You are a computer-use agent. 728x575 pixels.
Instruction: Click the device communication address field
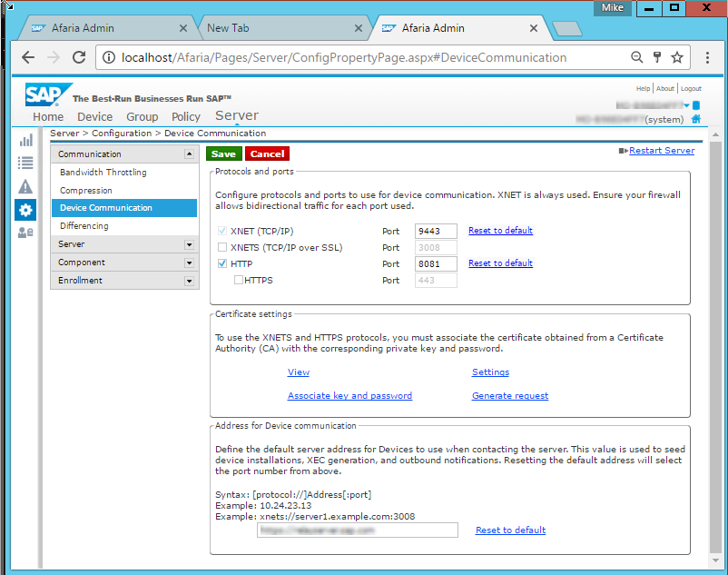click(358, 530)
